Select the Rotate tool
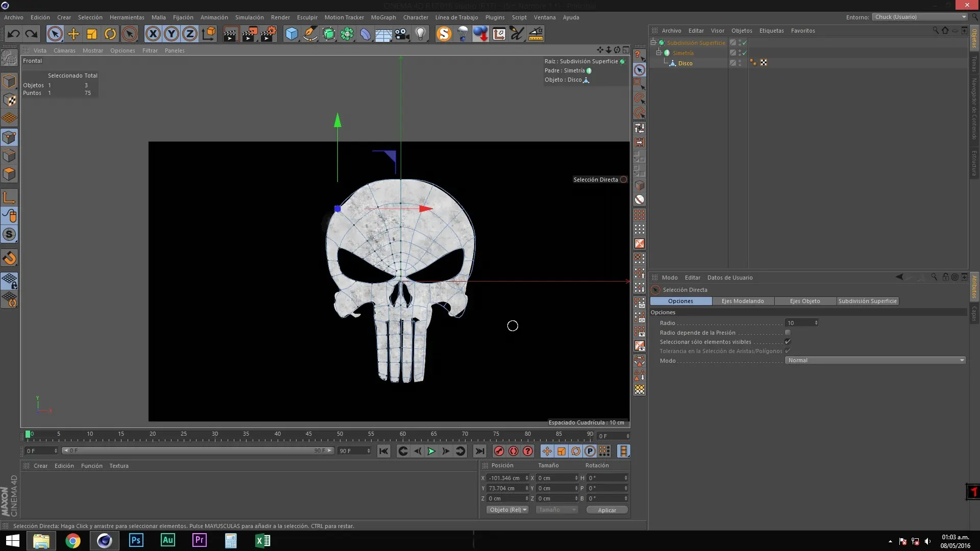 coord(110,34)
